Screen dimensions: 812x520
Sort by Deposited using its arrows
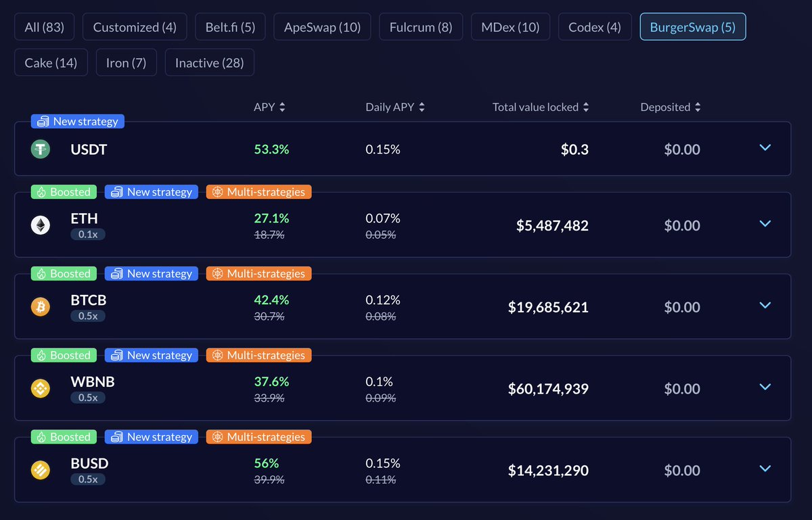(x=698, y=107)
